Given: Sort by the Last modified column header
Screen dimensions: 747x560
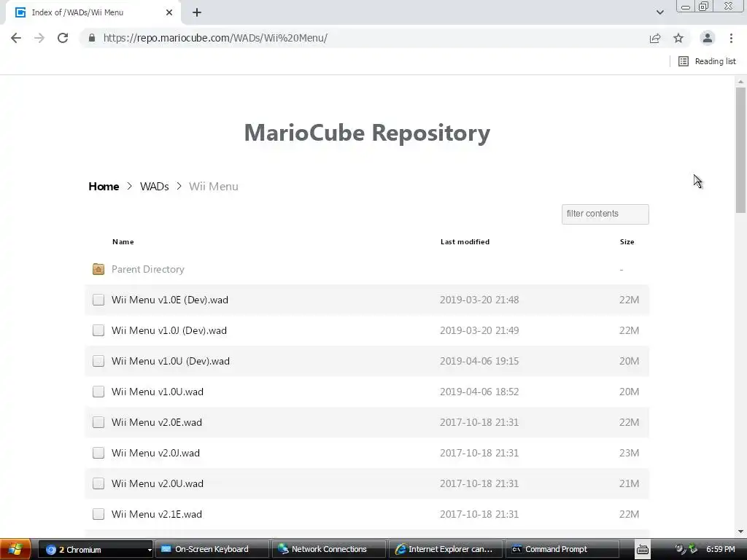Looking at the screenshot, I should click(465, 242).
